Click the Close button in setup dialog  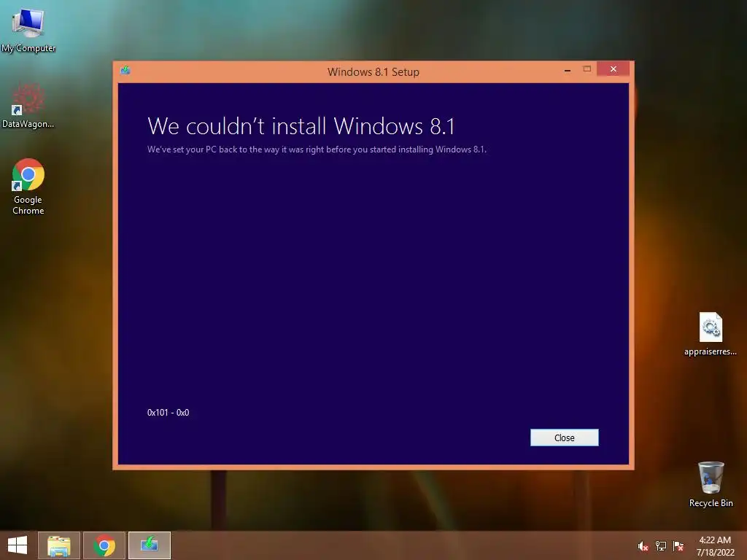[564, 437]
